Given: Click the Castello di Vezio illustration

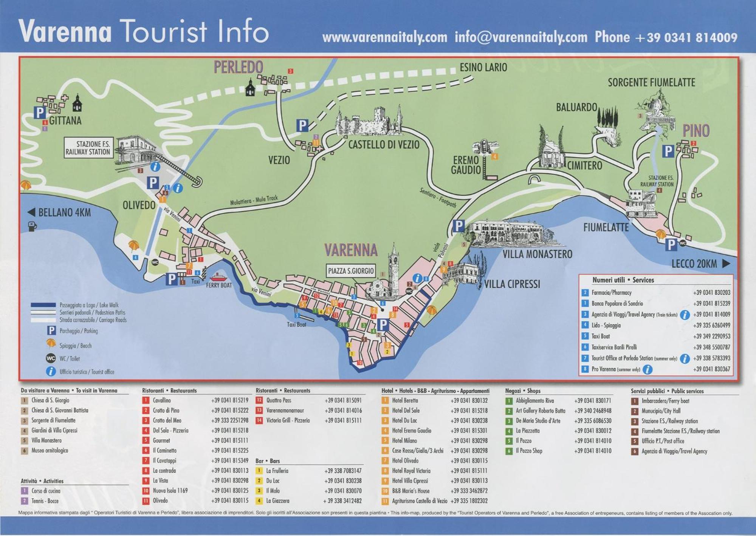Looking at the screenshot, I should [x=369, y=121].
